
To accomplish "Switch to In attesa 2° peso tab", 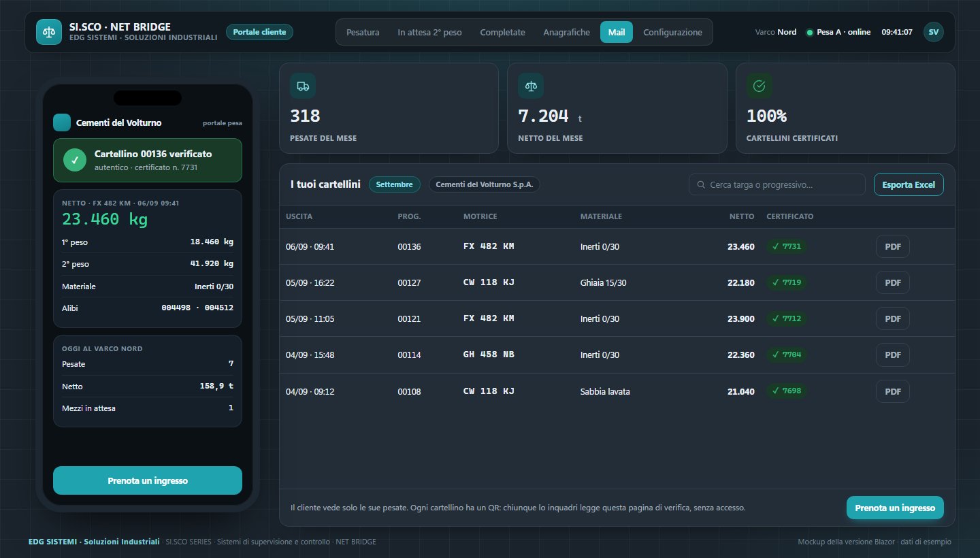I will [429, 32].
